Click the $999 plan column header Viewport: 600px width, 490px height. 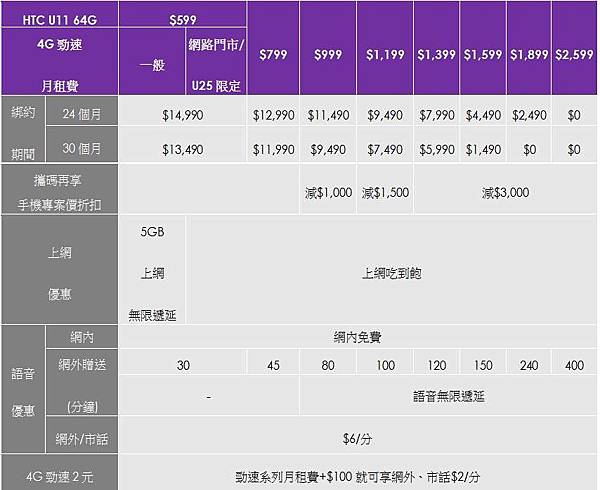pyautogui.click(x=328, y=48)
